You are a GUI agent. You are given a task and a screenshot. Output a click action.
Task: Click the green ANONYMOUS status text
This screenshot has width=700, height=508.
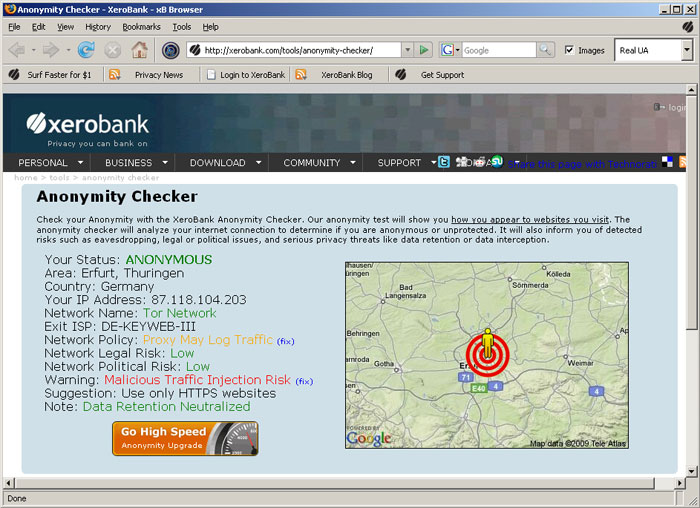pyautogui.click(x=169, y=259)
